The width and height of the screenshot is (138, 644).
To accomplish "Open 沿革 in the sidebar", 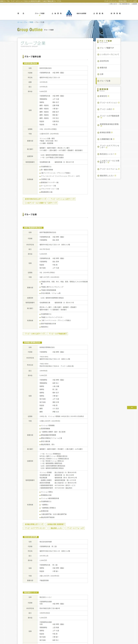I will 108,74.
